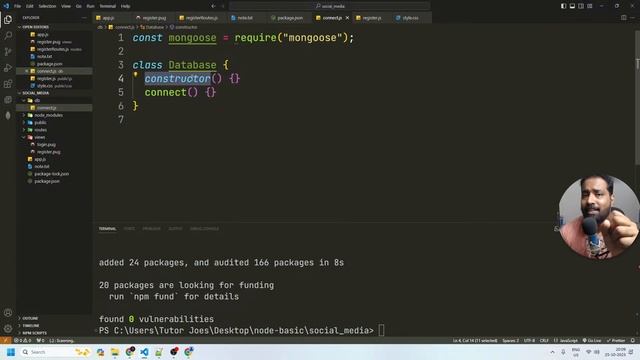Click the Go Live status bar button
Image resolution: width=640 pixels, height=360 pixels.
[592, 340]
